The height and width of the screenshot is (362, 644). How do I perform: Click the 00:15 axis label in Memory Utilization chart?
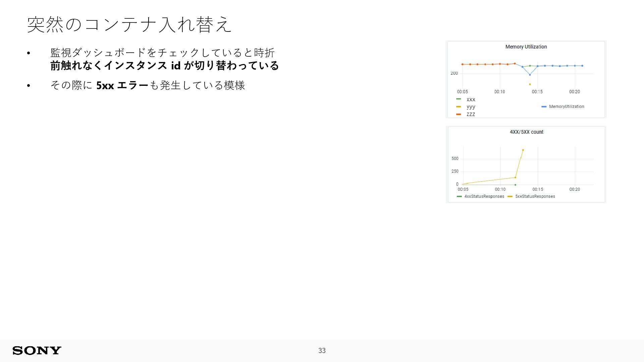[537, 92]
